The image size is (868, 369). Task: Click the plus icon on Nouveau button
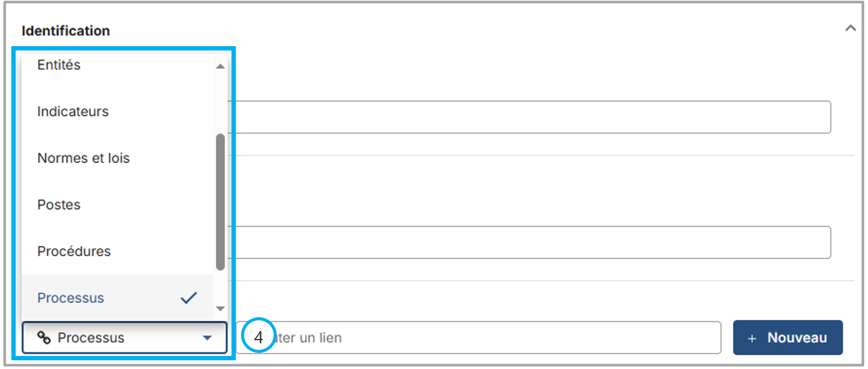point(752,338)
